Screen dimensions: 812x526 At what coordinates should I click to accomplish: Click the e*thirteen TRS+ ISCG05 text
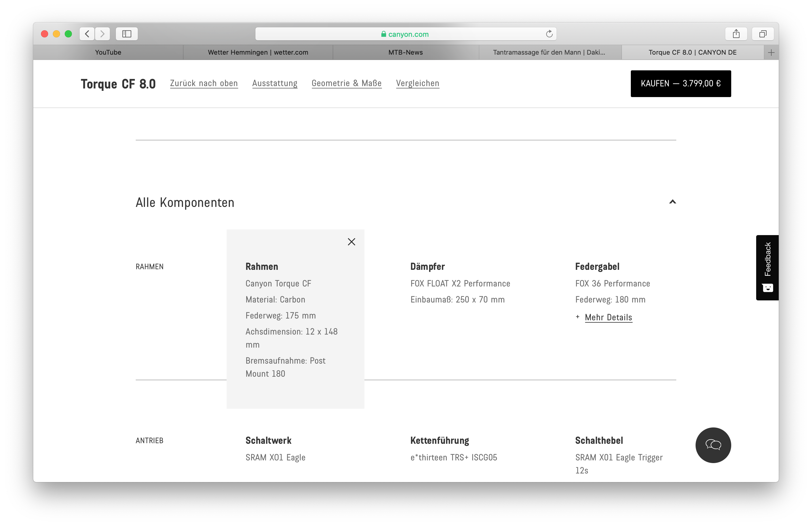click(454, 457)
